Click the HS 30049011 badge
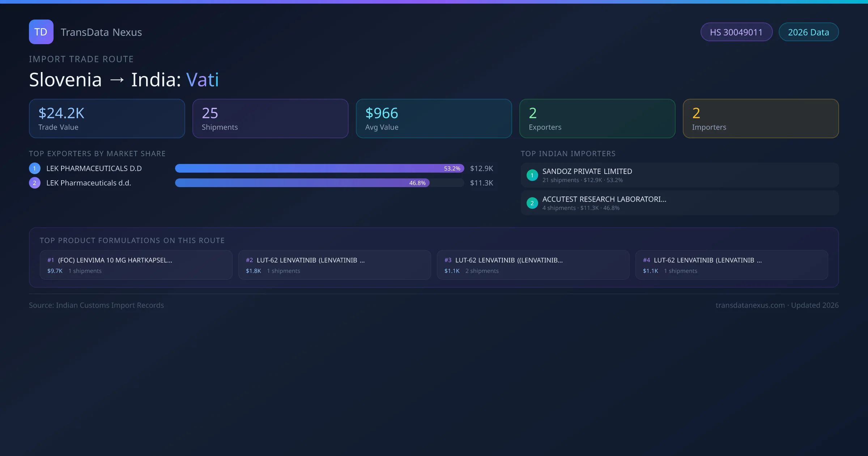Viewport: 868px width, 456px height. pyautogui.click(x=736, y=32)
